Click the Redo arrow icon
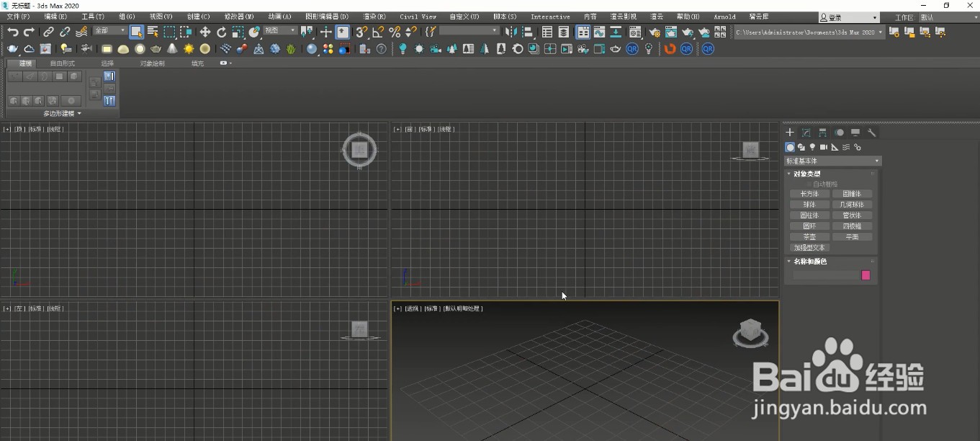980x441 pixels. (29, 32)
